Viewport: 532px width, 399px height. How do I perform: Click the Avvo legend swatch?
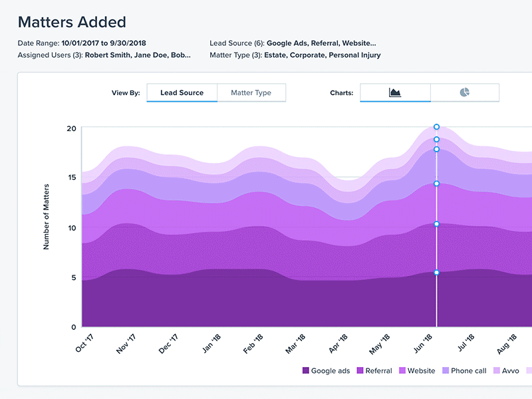point(495,370)
